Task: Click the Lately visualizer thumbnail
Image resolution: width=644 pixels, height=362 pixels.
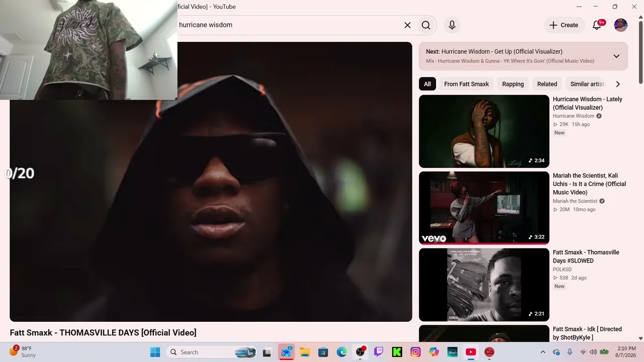Action: point(484,131)
